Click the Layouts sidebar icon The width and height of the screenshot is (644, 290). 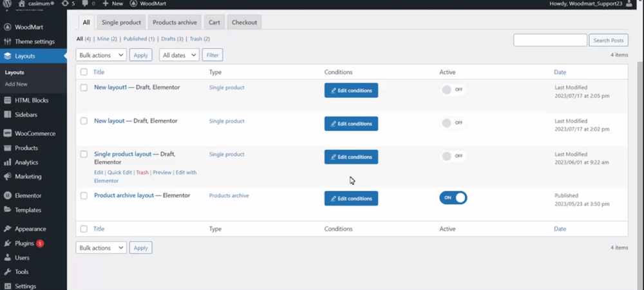7,56
